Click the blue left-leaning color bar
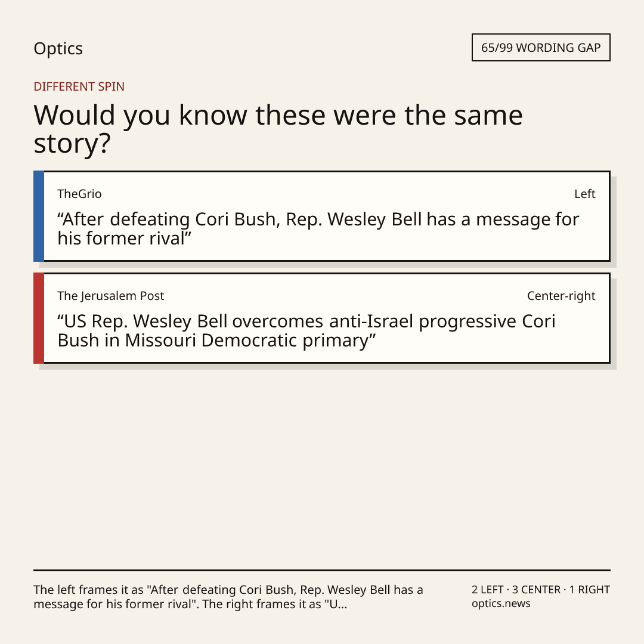 point(39,216)
